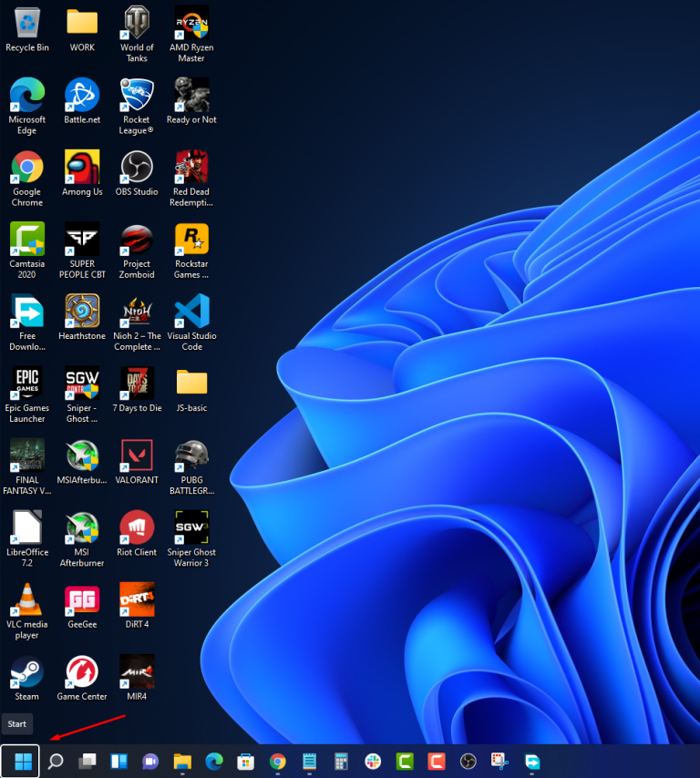Viewport: 700px width, 778px height.
Task: Open Free Download Manager on taskbar
Action: click(x=531, y=761)
